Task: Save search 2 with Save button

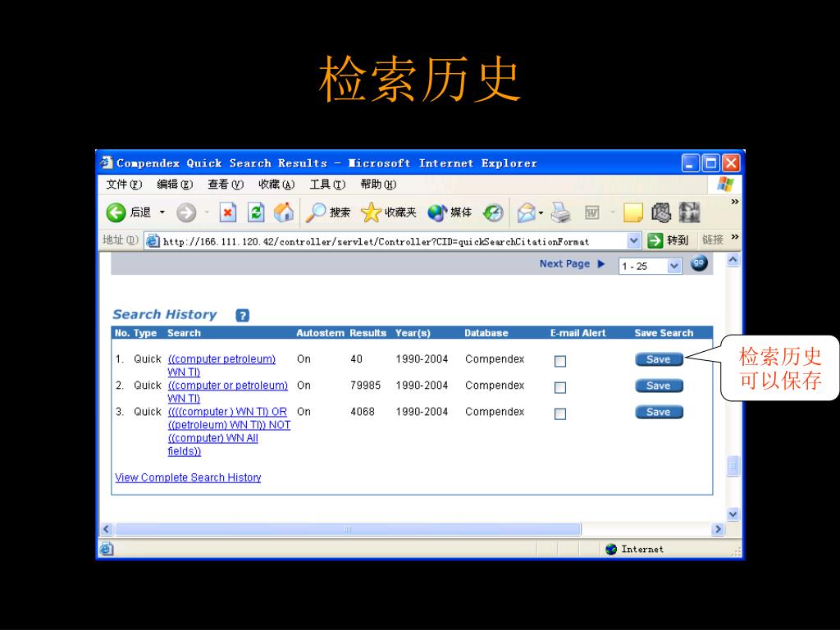Action: [x=659, y=386]
